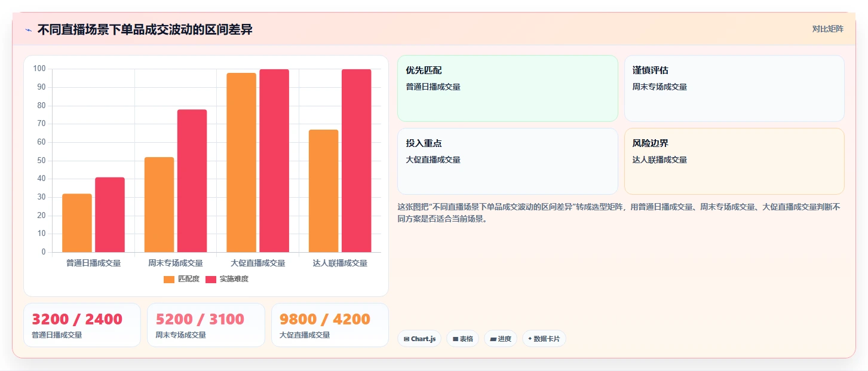Open the 投入重点 matrix card
The height and width of the screenshot is (371, 868).
(x=507, y=161)
